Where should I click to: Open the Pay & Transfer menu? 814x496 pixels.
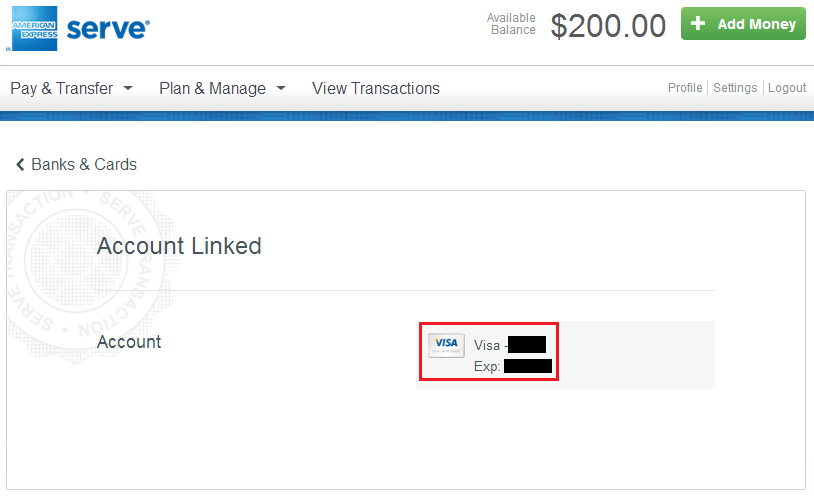[71, 88]
